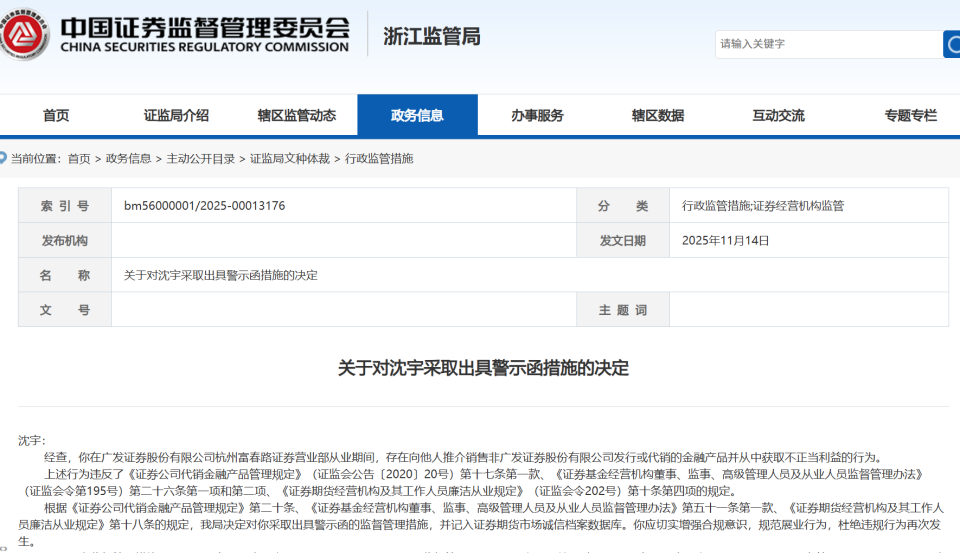Open the 辖区数据 navigation tab
Viewport: 960px width, 553px height.
pyautogui.click(x=658, y=115)
